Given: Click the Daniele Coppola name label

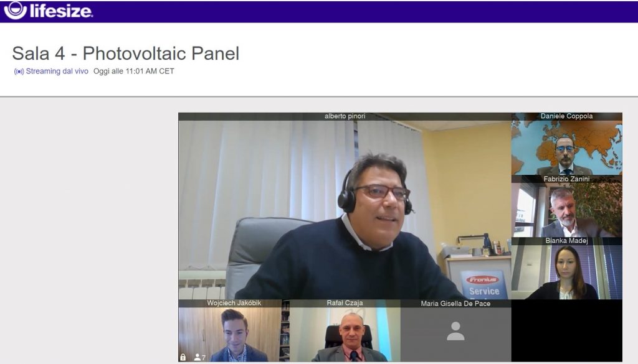Looking at the screenshot, I should [x=566, y=116].
